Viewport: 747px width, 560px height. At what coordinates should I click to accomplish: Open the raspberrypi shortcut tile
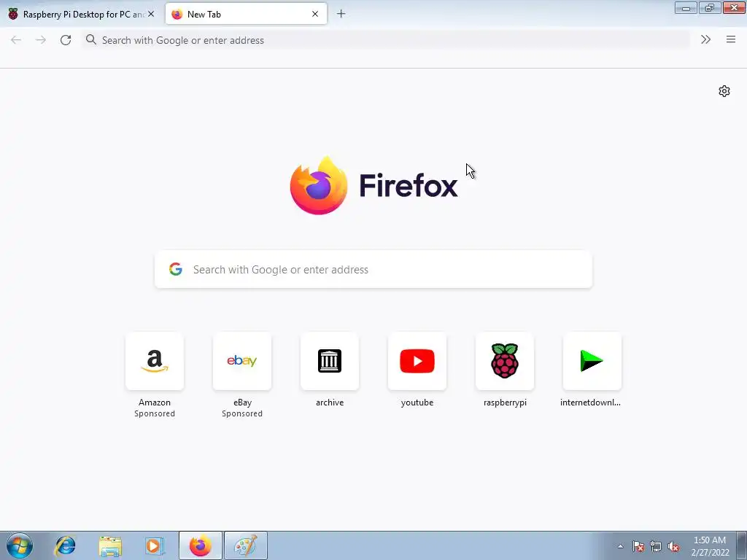[x=505, y=361]
